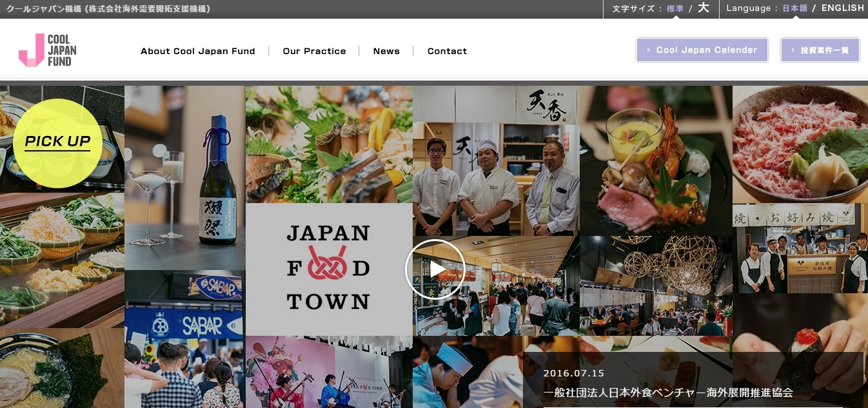Open the shamisen stage performance photo
Image resolution: width=868 pixels, height=408 pixels.
pyautogui.click(x=329, y=372)
